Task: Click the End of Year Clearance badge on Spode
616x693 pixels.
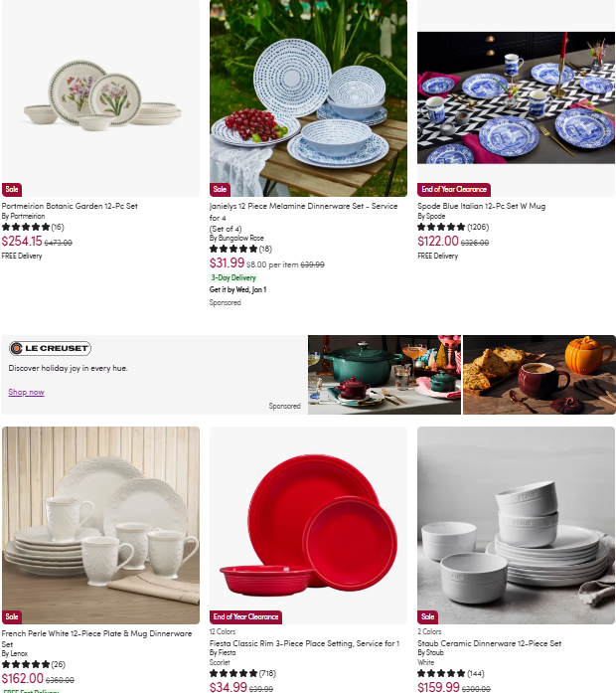Action: tap(454, 189)
